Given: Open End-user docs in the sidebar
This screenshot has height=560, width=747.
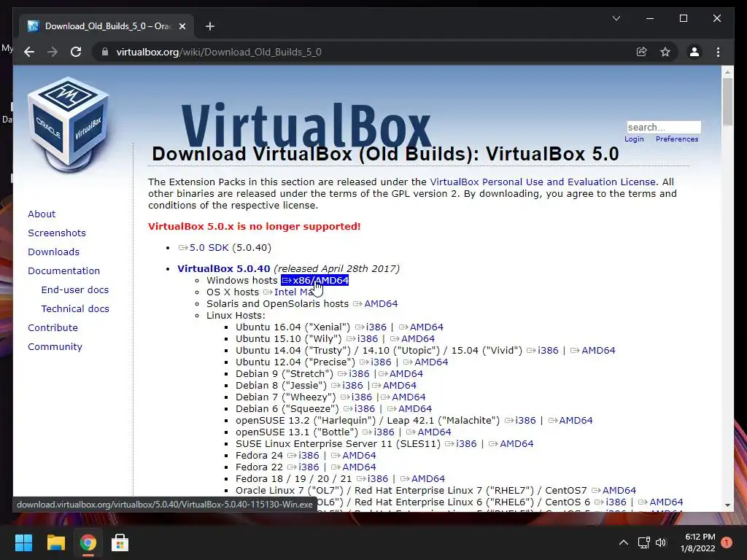Looking at the screenshot, I should coord(75,290).
